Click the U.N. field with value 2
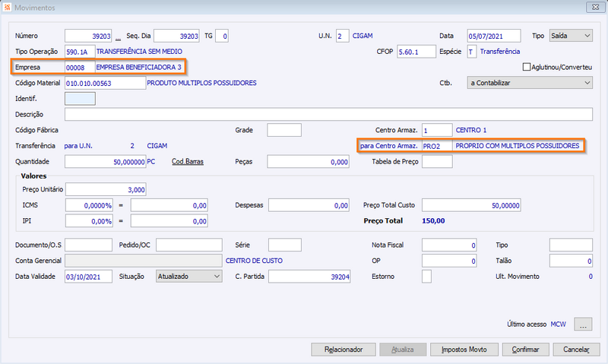This screenshot has width=608, height=364. click(343, 36)
